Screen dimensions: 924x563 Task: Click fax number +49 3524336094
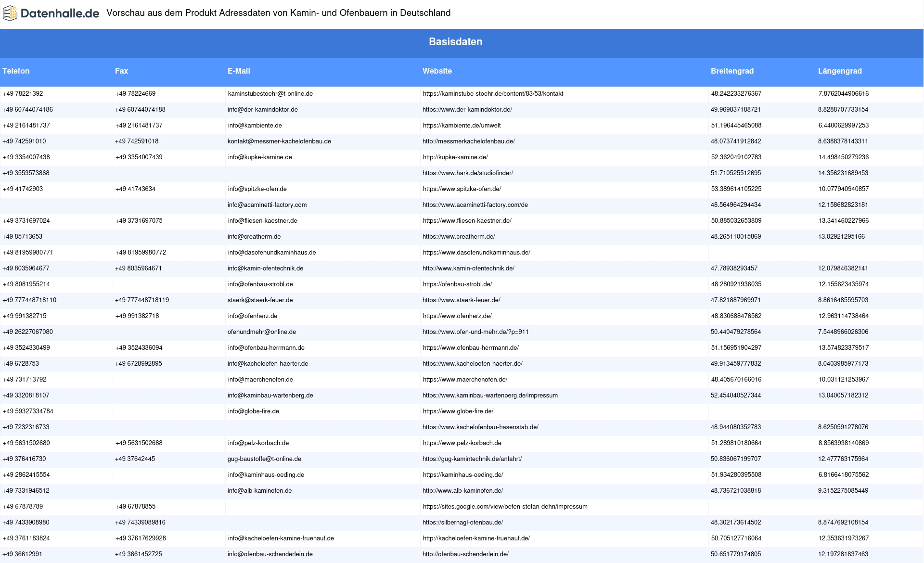click(139, 348)
